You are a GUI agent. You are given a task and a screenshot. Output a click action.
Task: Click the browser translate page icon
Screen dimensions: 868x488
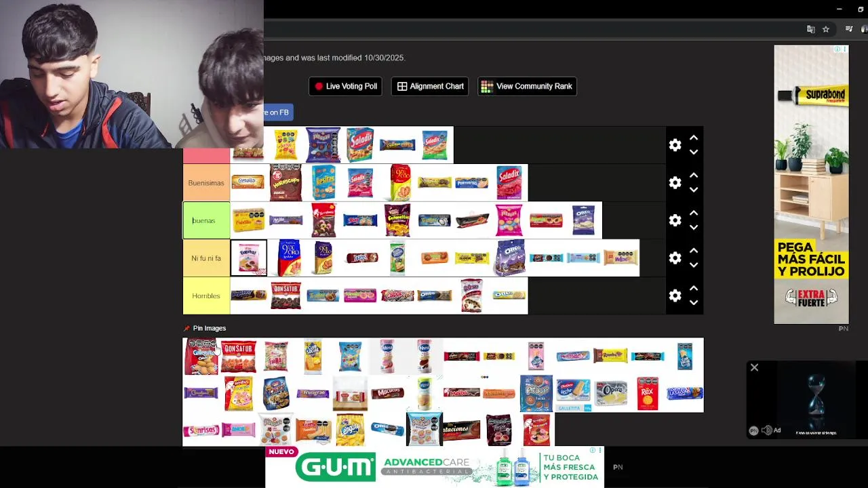(810, 29)
